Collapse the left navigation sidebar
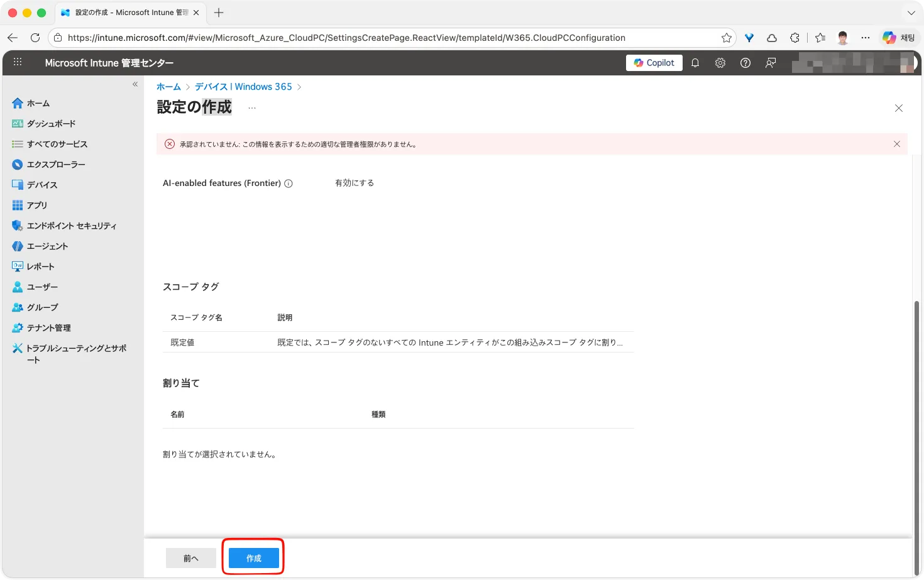924x580 pixels. (135, 84)
